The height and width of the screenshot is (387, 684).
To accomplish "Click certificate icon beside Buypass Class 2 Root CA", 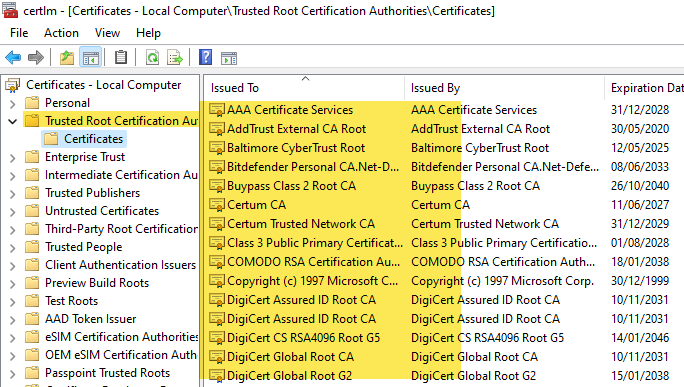I will 217,186.
